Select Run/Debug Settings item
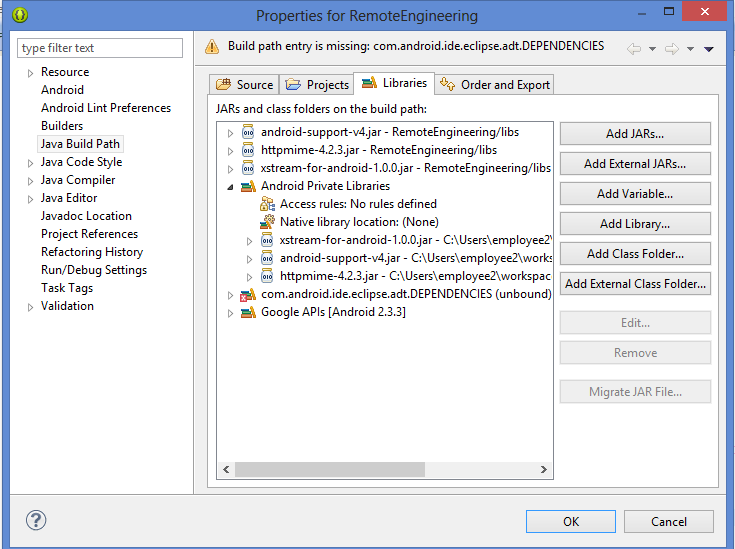The height and width of the screenshot is (549, 735). (x=94, y=270)
